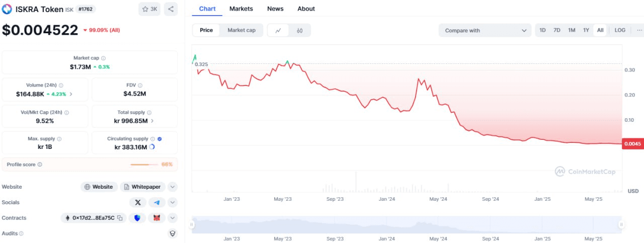Open the X (Twitter) social link
644x243 pixels.
138,202
